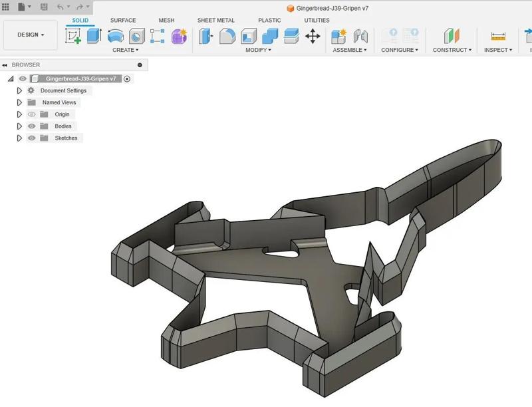Expand the Document Settings item
The image size is (532, 407).
click(x=19, y=90)
